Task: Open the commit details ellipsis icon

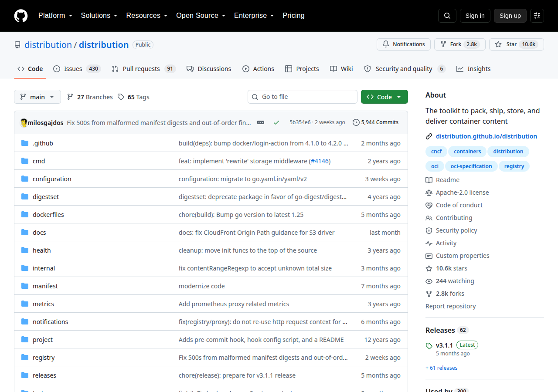Action: click(261, 122)
